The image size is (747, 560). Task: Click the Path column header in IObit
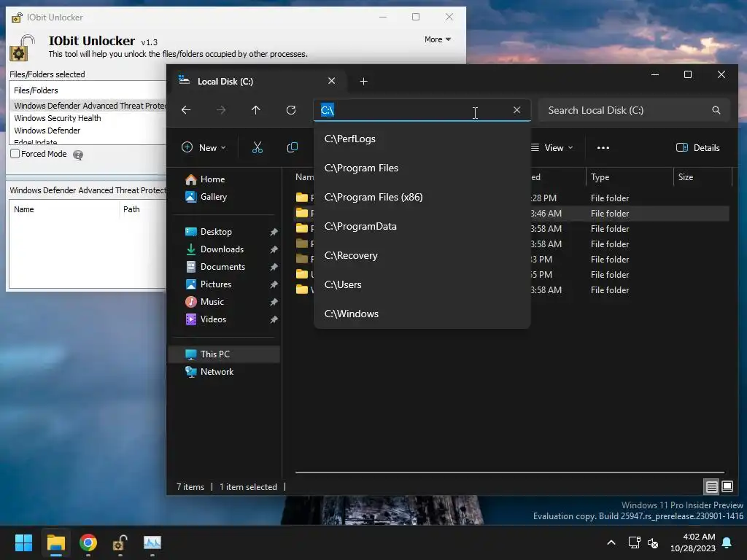(x=142, y=209)
